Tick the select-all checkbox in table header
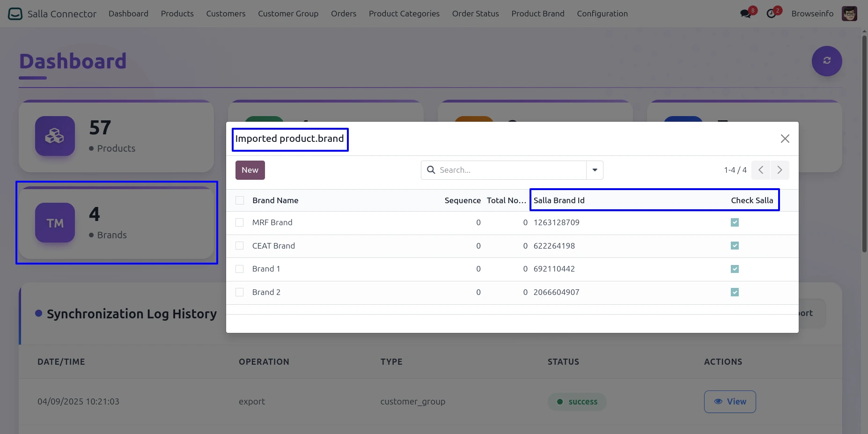 [240, 200]
